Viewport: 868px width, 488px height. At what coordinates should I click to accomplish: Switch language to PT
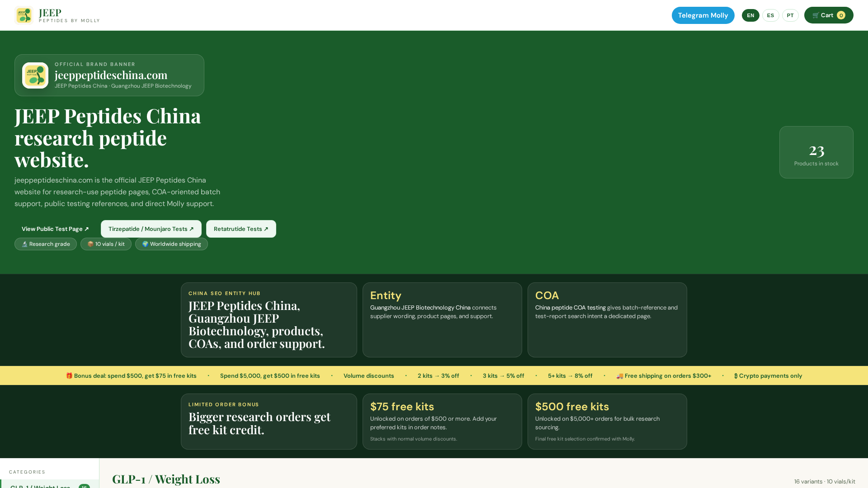(x=790, y=15)
